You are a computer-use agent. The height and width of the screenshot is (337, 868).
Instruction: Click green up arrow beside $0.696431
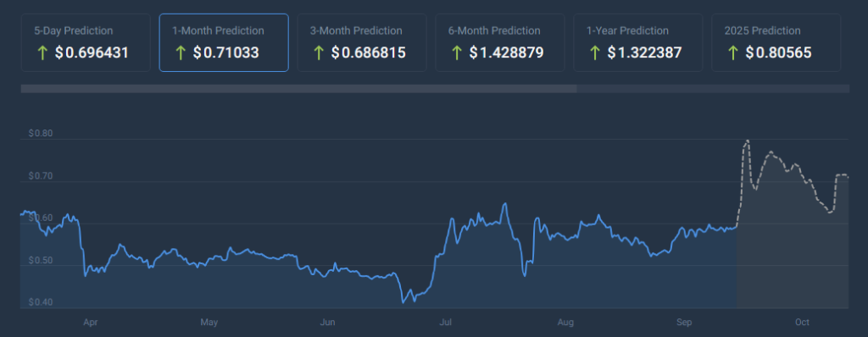(42, 53)
